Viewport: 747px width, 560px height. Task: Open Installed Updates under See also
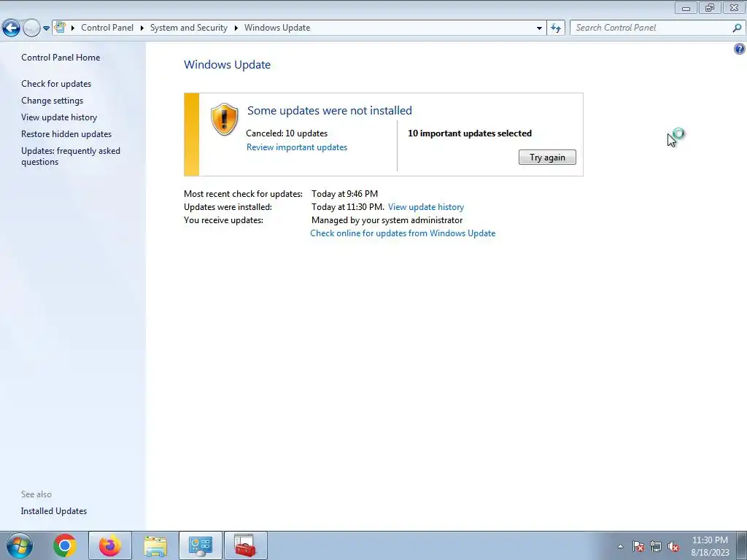click(x=54, y=511)
